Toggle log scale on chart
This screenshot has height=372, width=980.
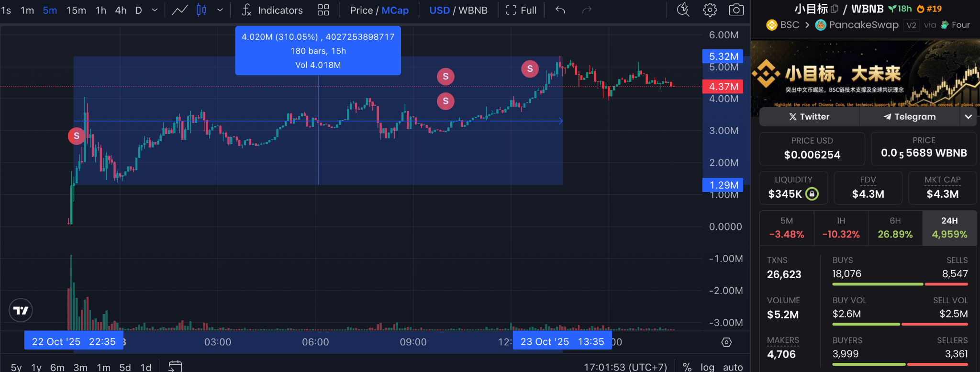tap(707, 367)
